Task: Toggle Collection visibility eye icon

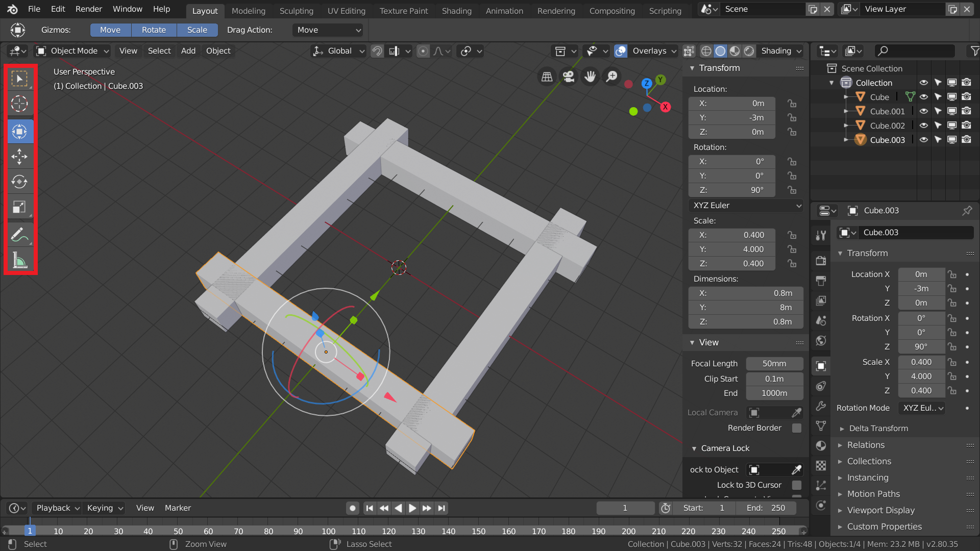Action: point(924,83)
